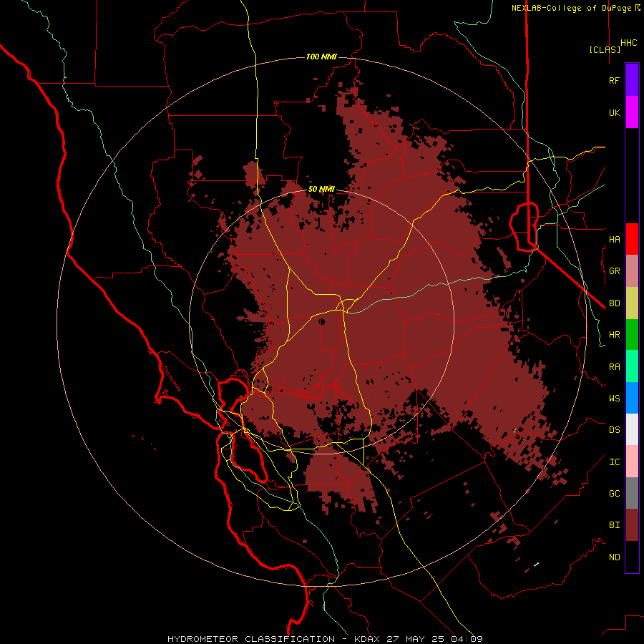Click the RA legend label
This screenshot has height=644, width=644.
(x=614, y=367)
